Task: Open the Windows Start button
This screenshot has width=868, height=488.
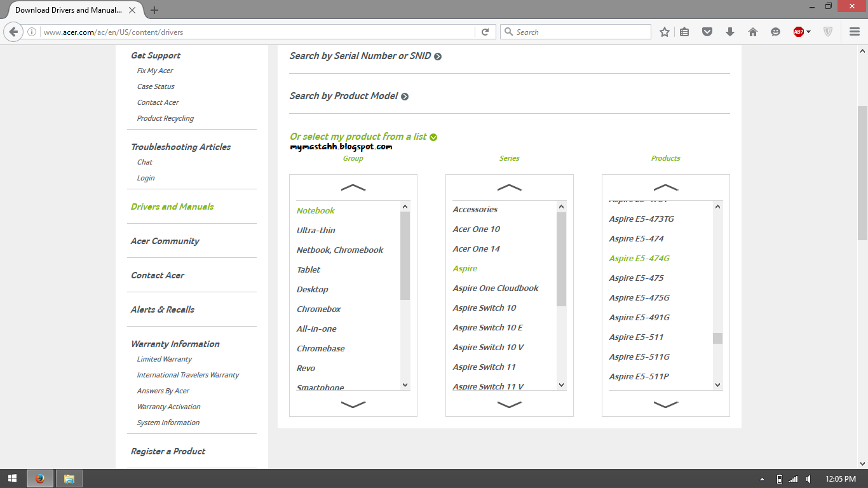Action: pyautogui.click(x=12, y=478)
